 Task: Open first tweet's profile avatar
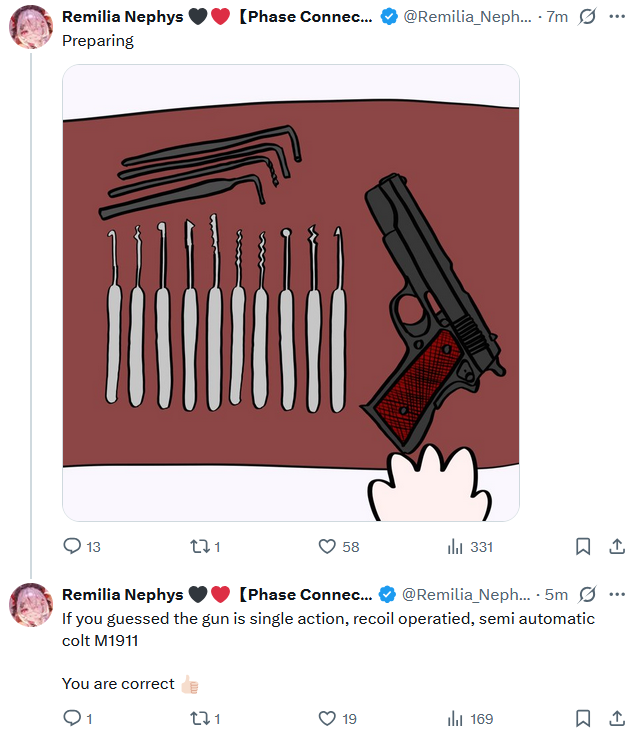pos(31,27)
